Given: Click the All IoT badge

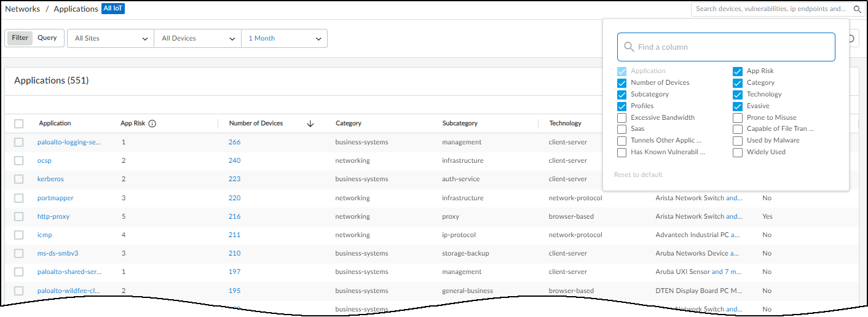Looking at the screenshot, I should coord(113,9).
